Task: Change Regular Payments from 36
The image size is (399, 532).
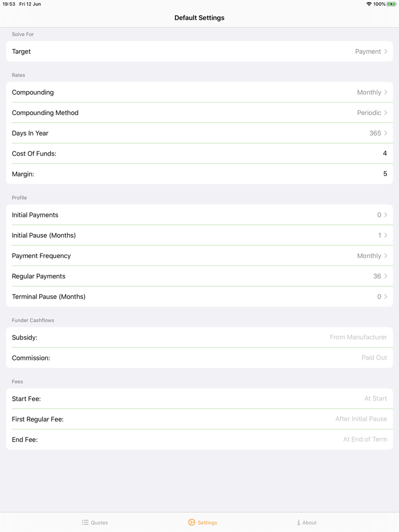Action: (199, 276)
